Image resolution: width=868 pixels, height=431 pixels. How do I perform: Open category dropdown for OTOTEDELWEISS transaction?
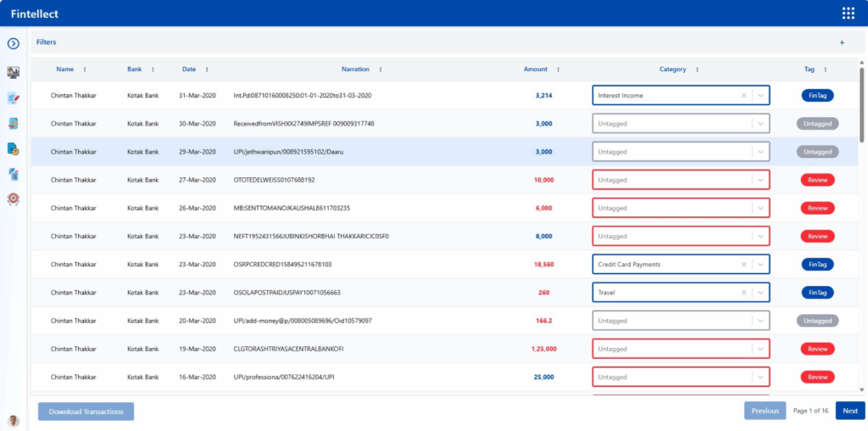(x=760, y=180)
